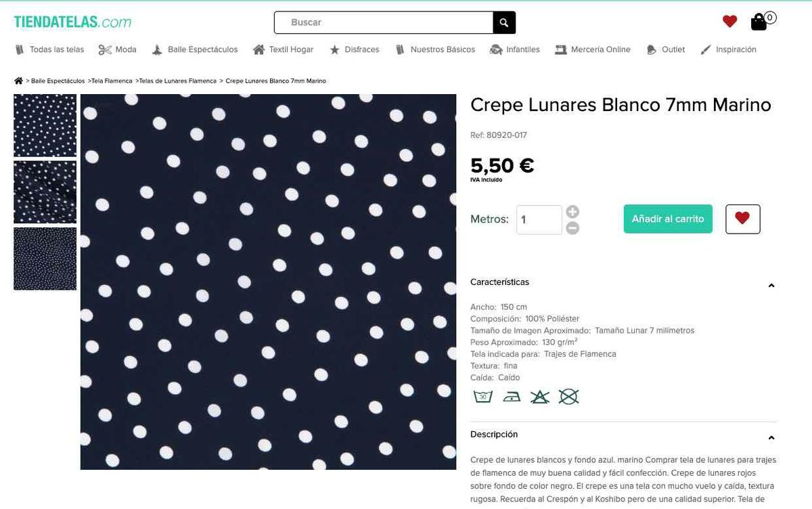Click the ironing care icon

512,397
